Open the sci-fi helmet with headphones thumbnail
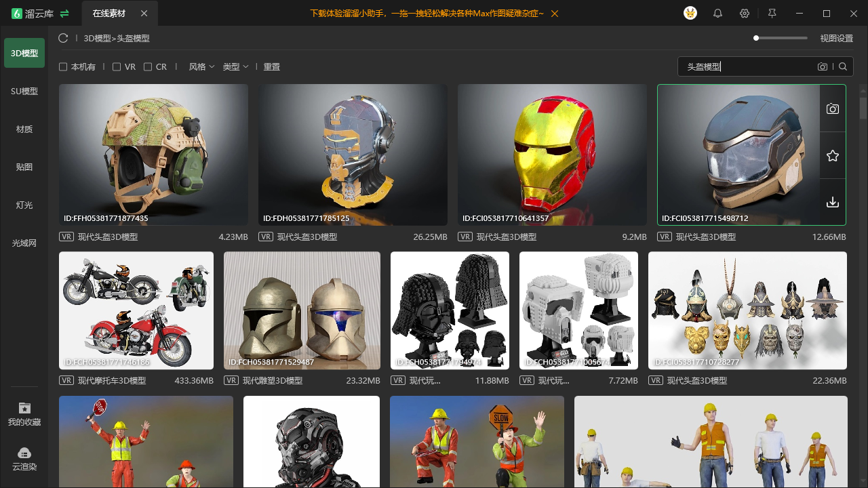Viewport: 868px width, 488px height. click(353, 155)
